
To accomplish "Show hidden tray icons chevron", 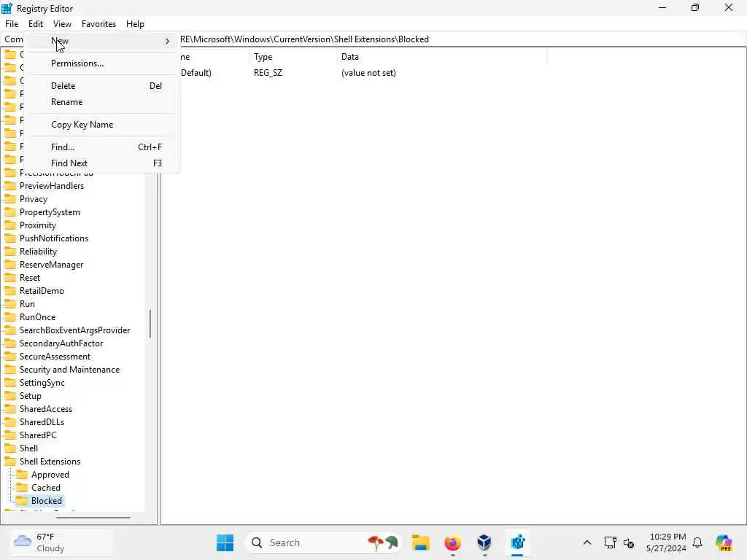I will coord(587,542).
